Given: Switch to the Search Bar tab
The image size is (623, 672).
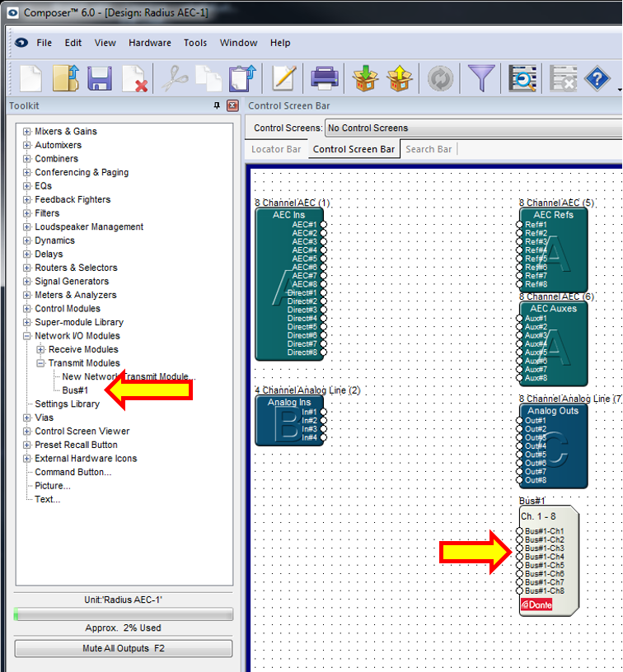Looking at the screenshot, I should coord(429,149).
